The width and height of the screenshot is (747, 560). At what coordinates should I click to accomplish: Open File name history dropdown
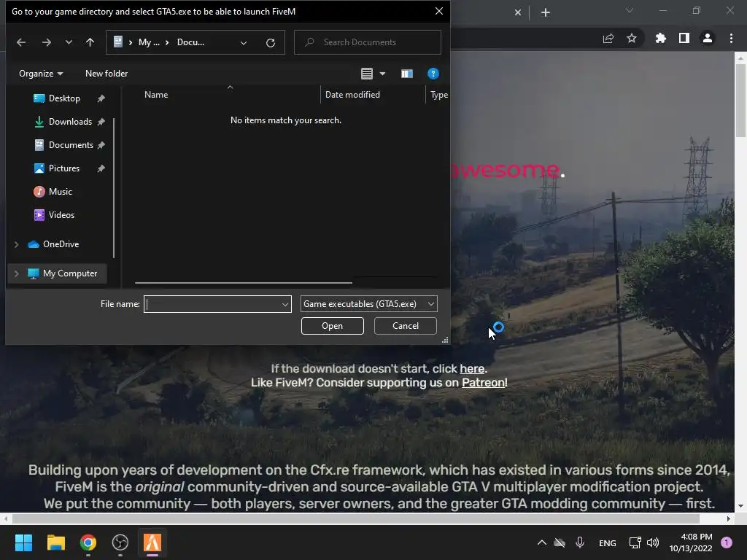click(285, 304)
